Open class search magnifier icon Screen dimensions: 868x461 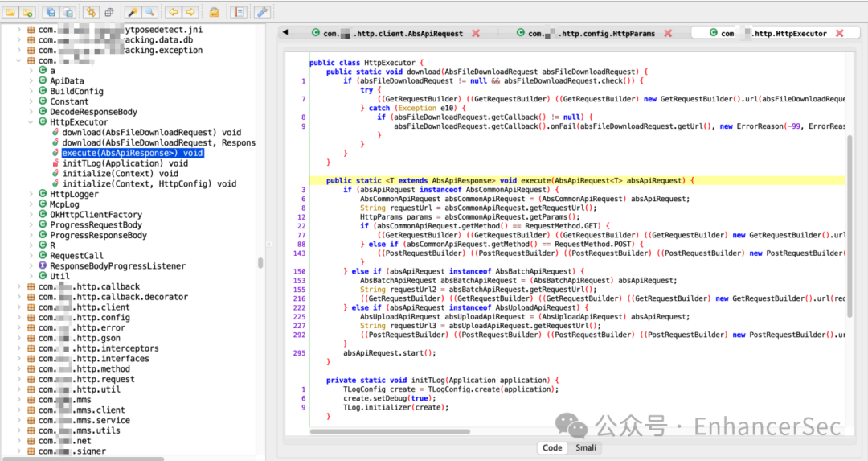pos(149,11)
